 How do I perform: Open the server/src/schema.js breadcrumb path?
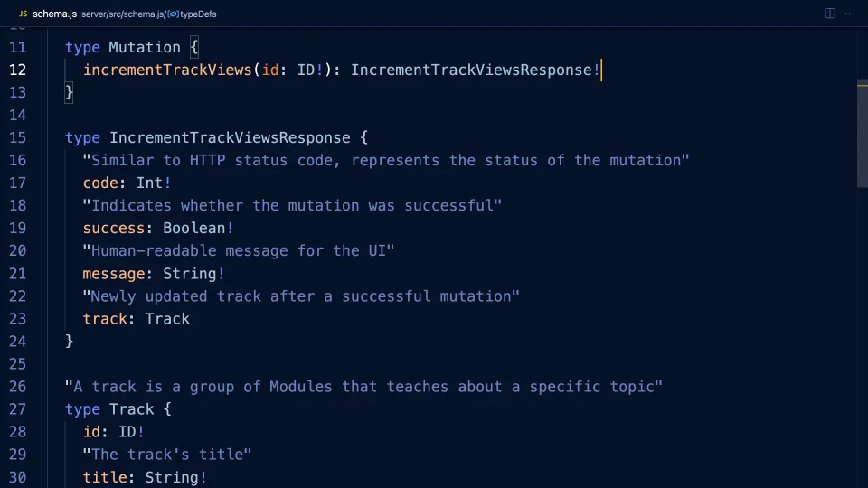(x=124, y=14)
